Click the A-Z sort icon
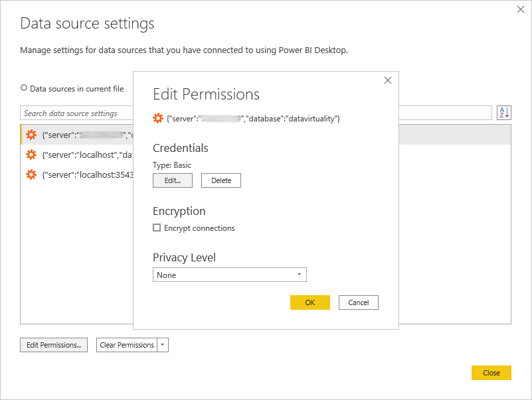 503,113
